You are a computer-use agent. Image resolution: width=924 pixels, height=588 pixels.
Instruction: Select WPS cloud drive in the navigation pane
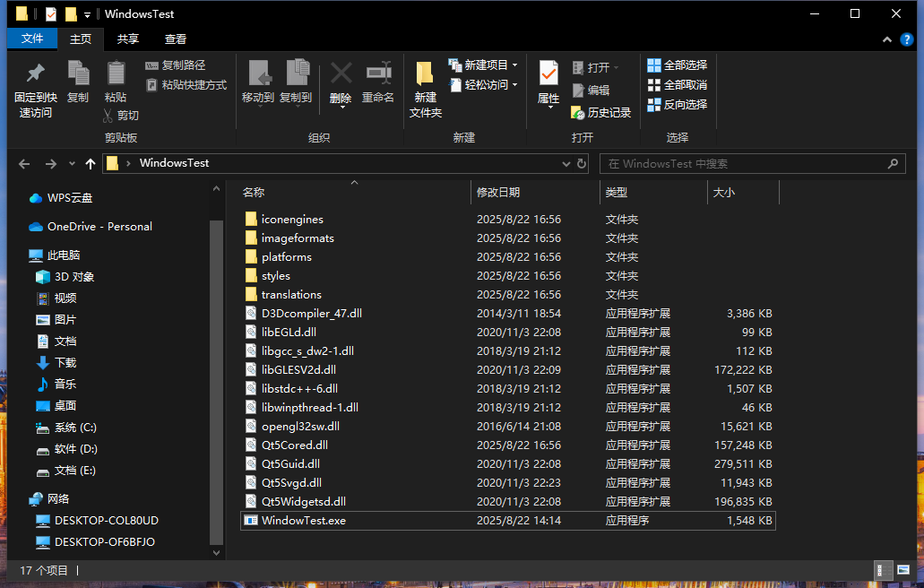[x=61, y=198]
